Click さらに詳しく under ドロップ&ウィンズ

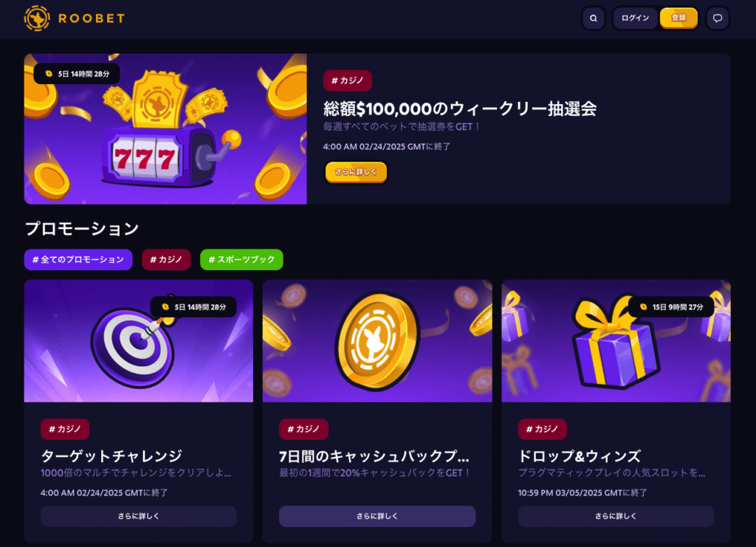(616, 516)
